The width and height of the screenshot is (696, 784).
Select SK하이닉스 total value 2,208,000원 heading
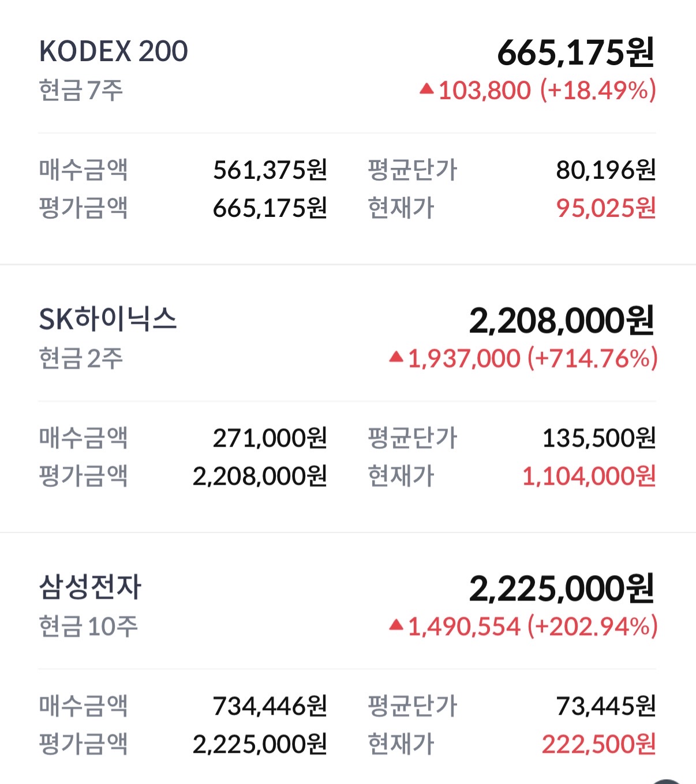pos(561,321)
